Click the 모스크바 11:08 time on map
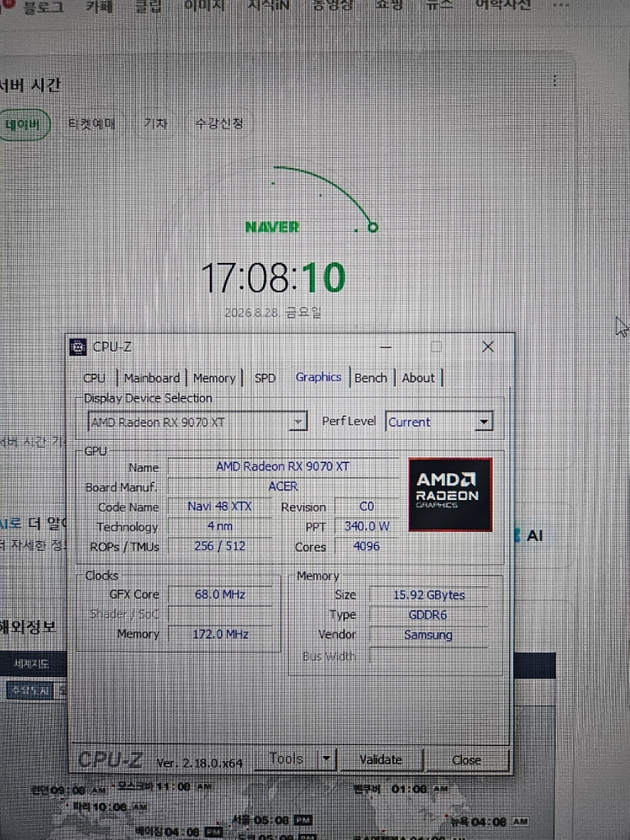The height and width of the screenshot is (840, 630). tap(164, 786)
